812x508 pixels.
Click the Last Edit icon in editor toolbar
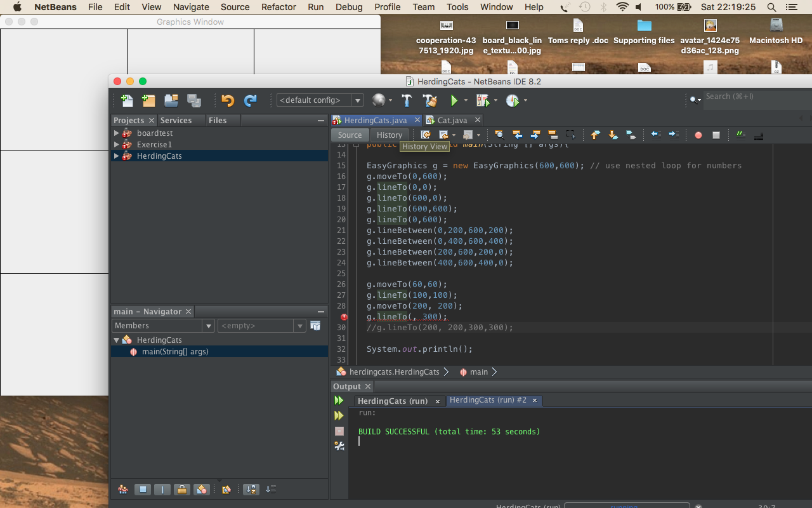pos(426,135)
